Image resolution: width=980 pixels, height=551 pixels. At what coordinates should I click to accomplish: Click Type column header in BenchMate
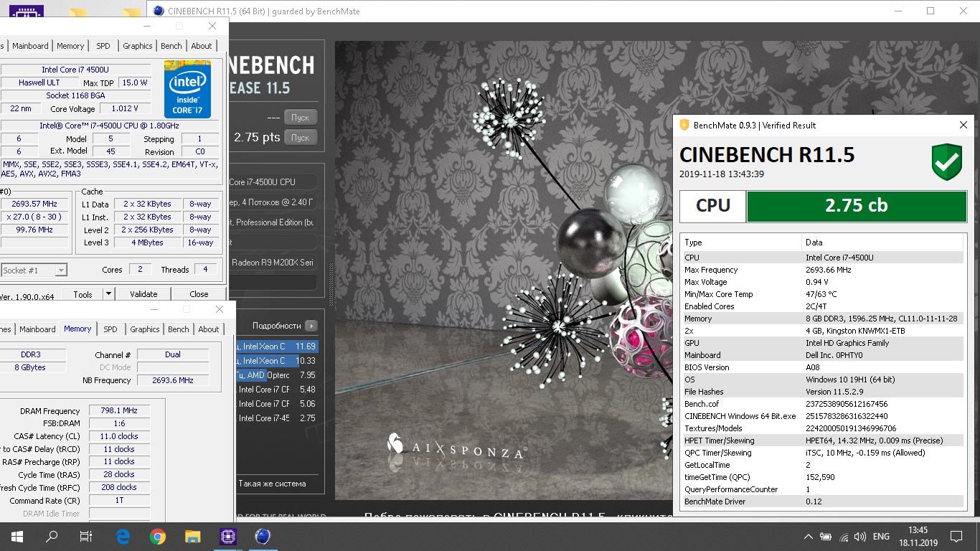[x=741, y=242]
